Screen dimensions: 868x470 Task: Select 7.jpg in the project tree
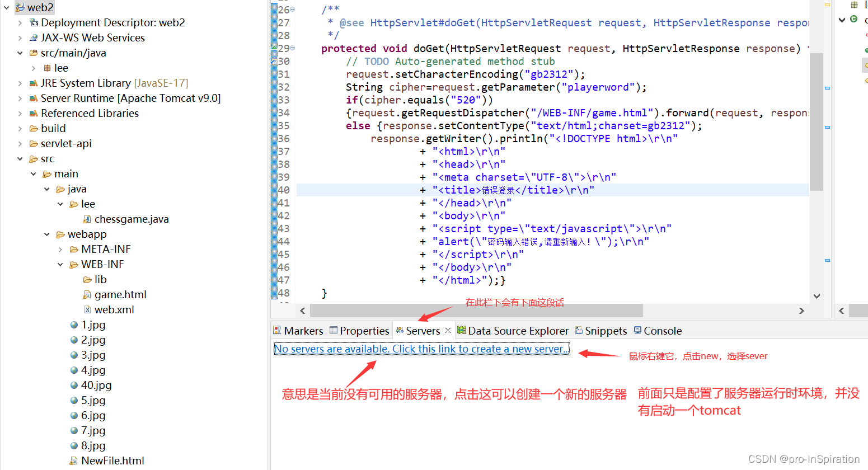[93, 430]
